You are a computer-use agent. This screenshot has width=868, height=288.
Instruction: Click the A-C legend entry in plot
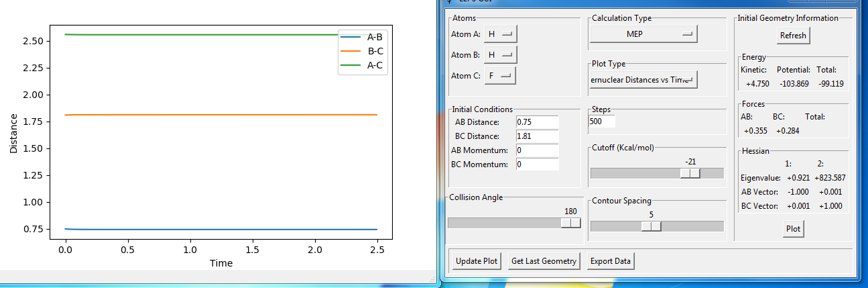[x=363, y=65]
